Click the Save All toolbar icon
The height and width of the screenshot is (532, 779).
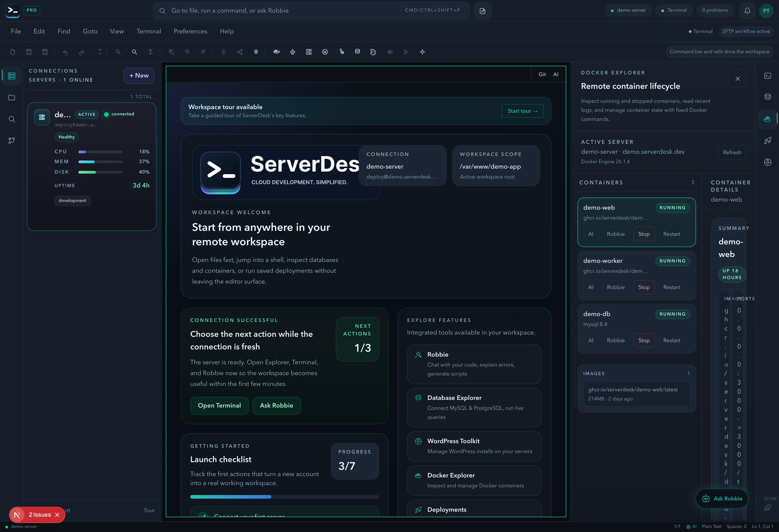[x=45, y=52]
